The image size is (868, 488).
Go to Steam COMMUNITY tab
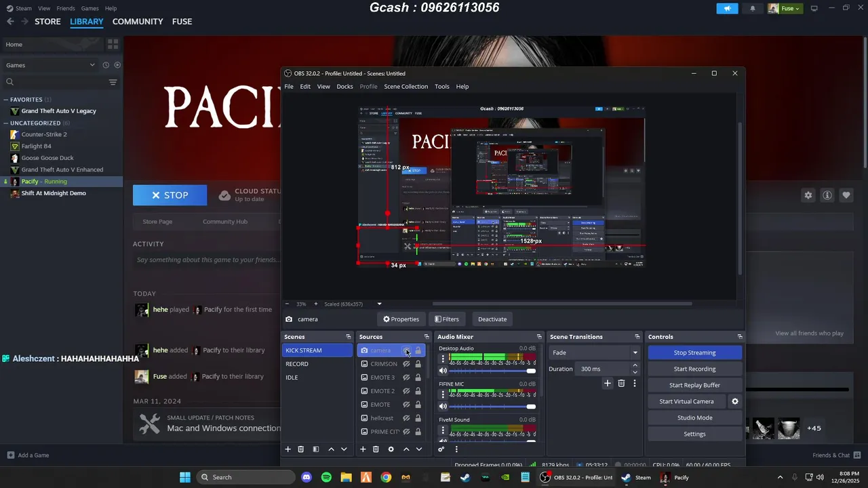point(138,22)
